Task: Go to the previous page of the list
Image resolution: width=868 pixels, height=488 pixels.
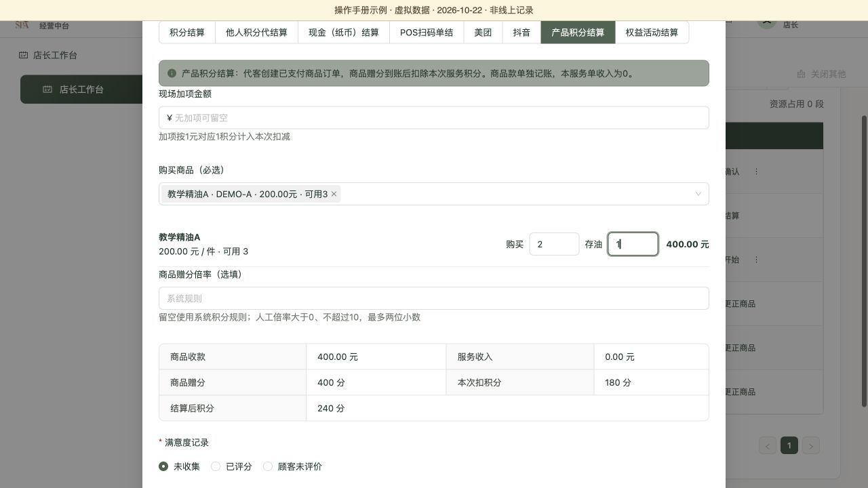Action: [x=768, y=445]
